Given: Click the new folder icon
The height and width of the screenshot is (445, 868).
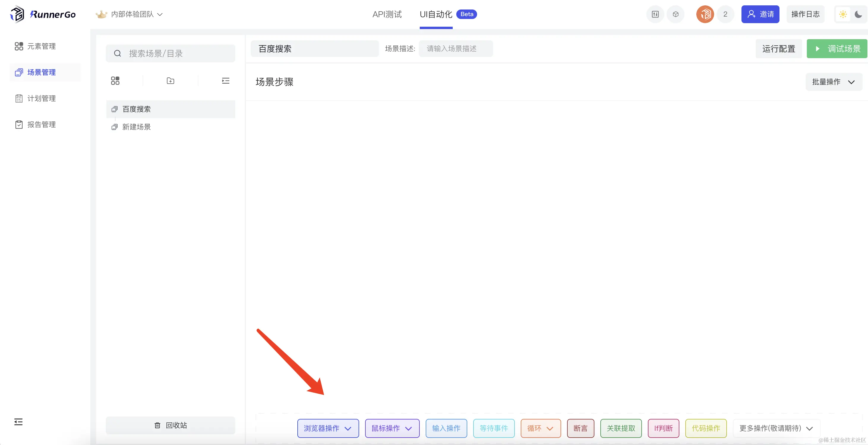Looking at the screenshot, I should (x=171, y=81).
